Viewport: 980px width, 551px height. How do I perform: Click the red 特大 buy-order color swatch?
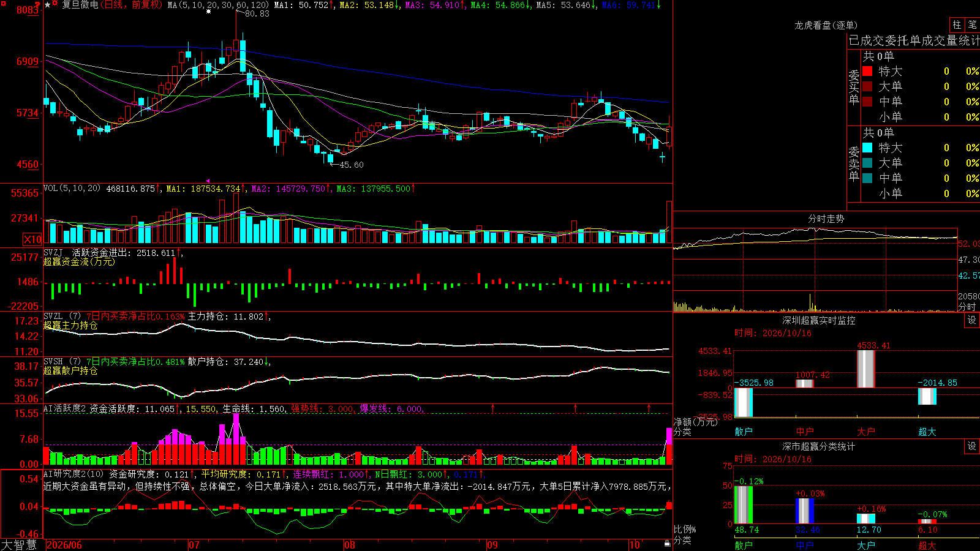pos(867,71)
